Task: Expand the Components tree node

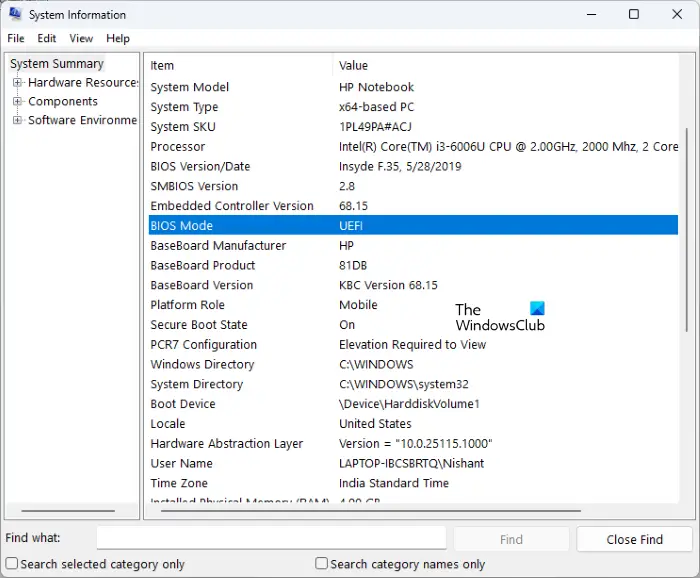Action: coord(17,102)
